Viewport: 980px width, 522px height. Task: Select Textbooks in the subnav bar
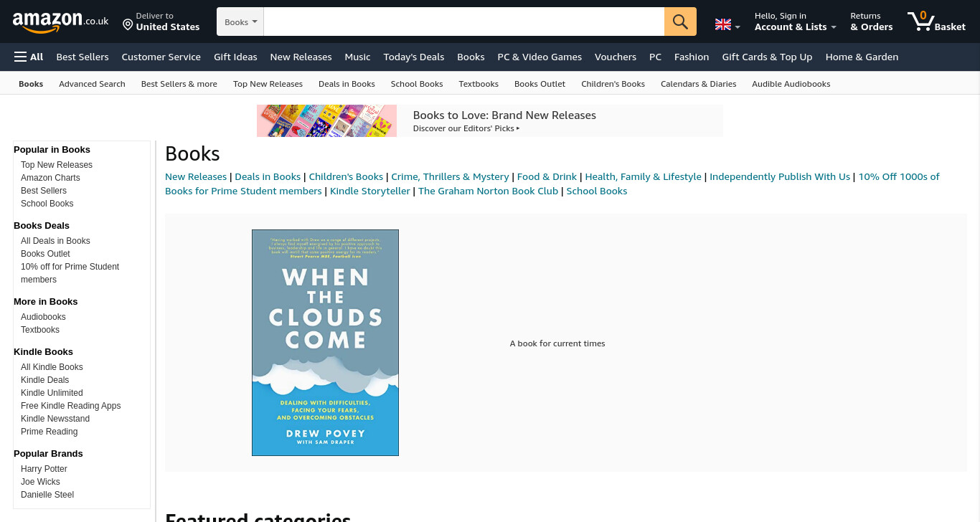click(x=479, y=84)
